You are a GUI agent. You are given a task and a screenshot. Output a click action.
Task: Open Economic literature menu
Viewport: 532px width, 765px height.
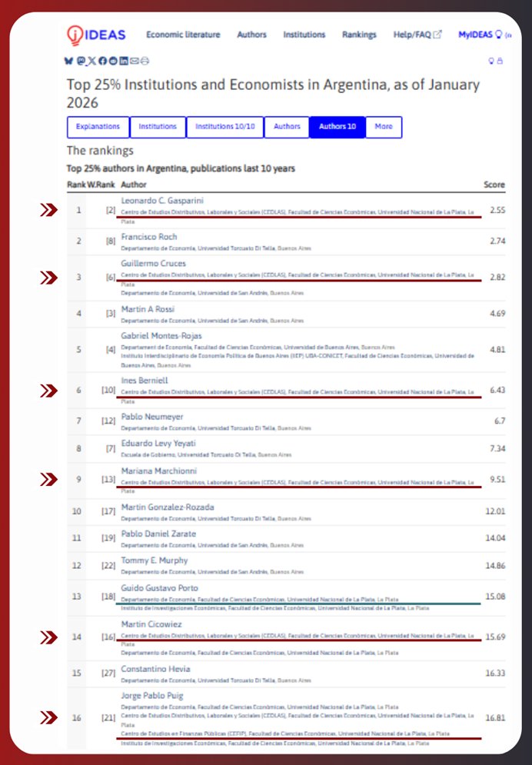tap(183, 35)
